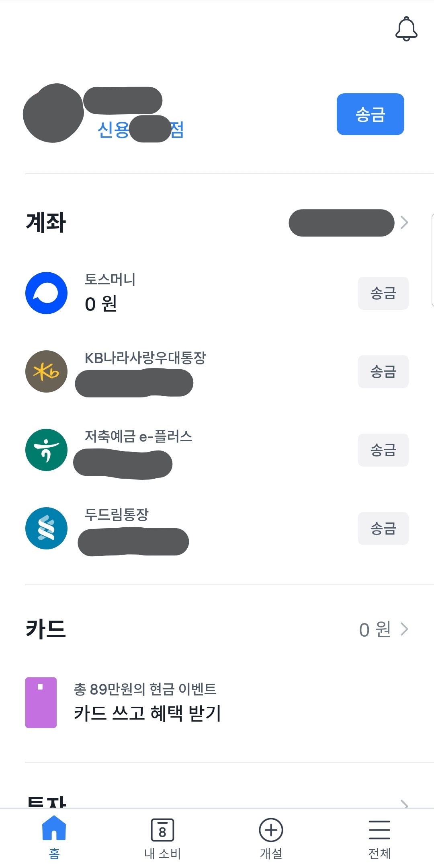Viewport: 434px width, 868px height.
Task: Expand the 계좌 section chevron
Action: [404, 222]
